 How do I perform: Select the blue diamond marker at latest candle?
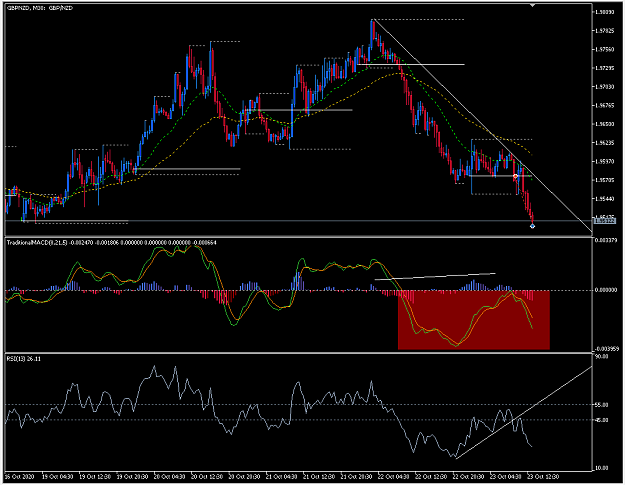tap(533, 226)
